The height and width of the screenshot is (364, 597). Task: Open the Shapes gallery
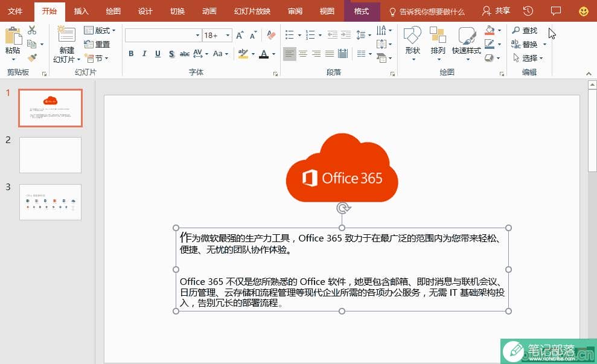click(413, 44)
